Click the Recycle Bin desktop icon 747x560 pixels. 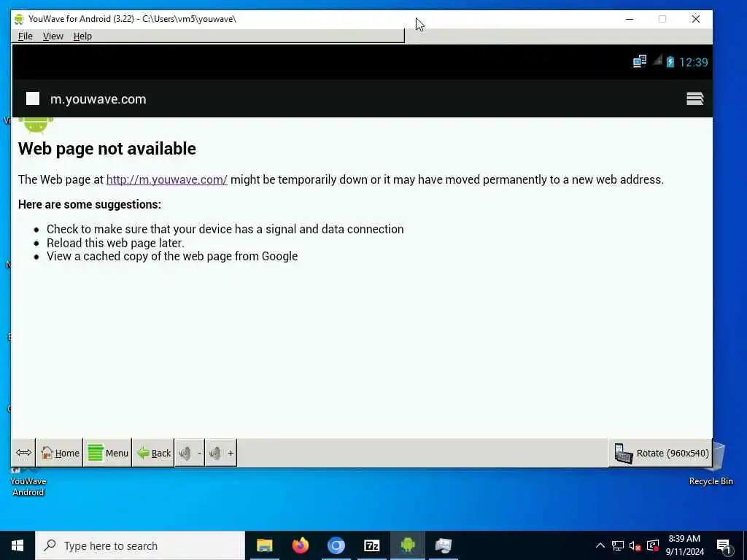(x=711, y=469)
